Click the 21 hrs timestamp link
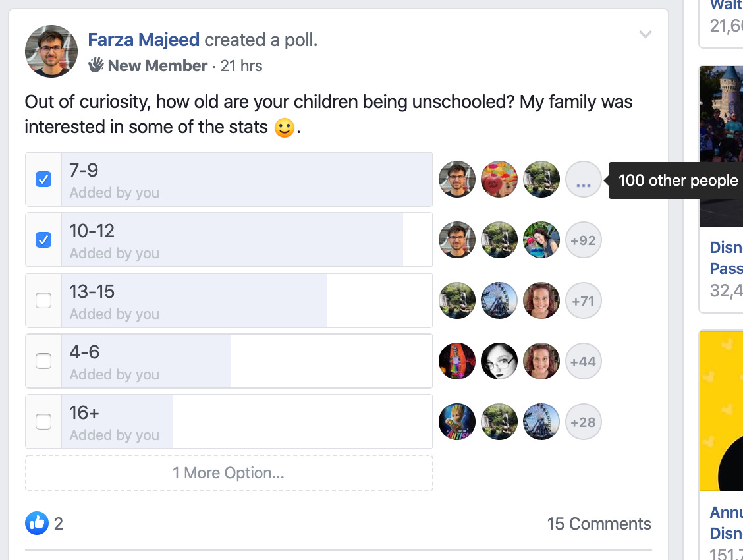This screenshot has height=560, width=743. tap(241, 65)
